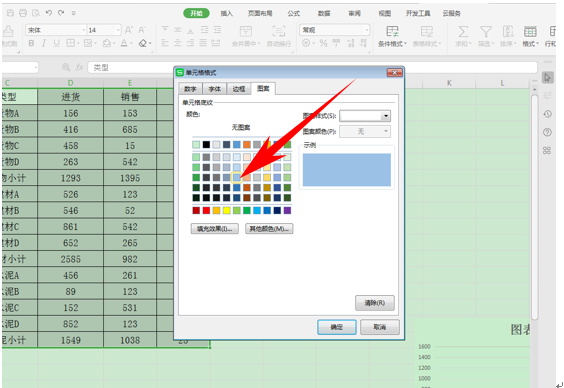Open the name box dropdown arrow
This screenshot has width=564, height=388.
click(x=36, y=67)
